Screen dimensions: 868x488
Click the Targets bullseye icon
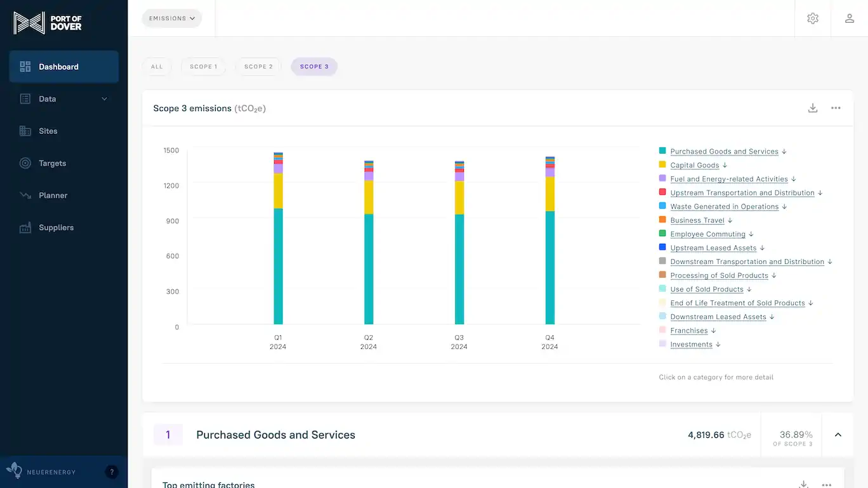25,163
